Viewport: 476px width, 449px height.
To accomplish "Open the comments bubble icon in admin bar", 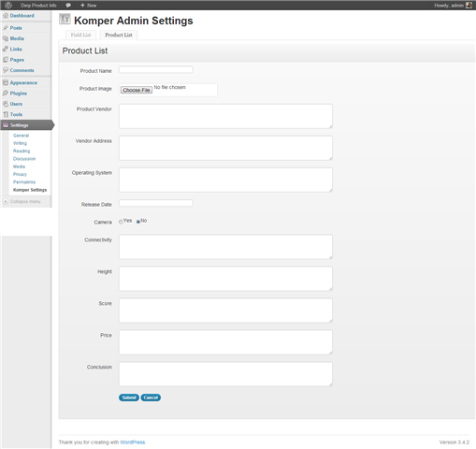I will pos(68,6).
